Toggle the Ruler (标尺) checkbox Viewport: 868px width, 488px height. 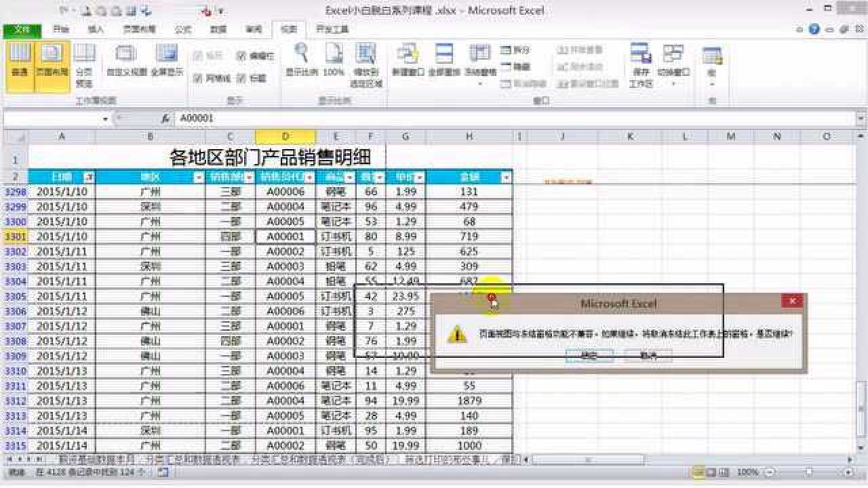[208, 56]
